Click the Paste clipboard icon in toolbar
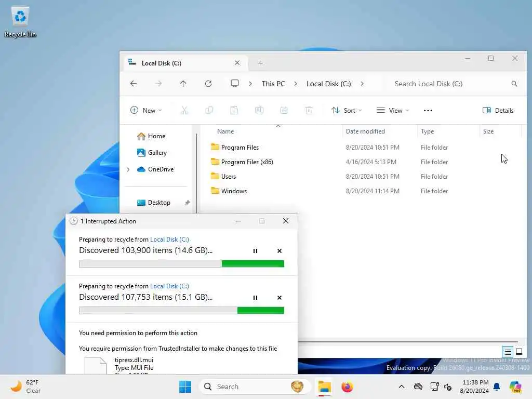The width and height of the screenshot is (532, 399). tap(234, 110)
